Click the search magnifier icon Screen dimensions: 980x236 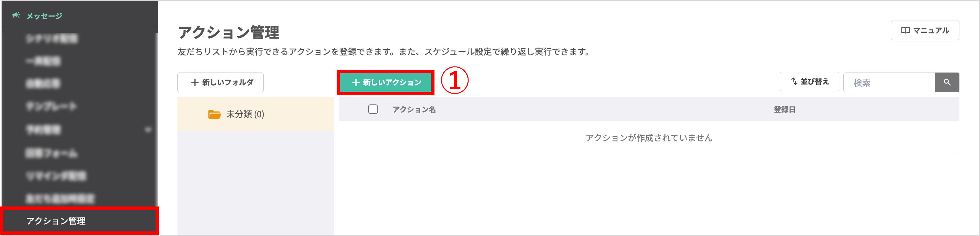pyautogui.click(x=947, y=82)
